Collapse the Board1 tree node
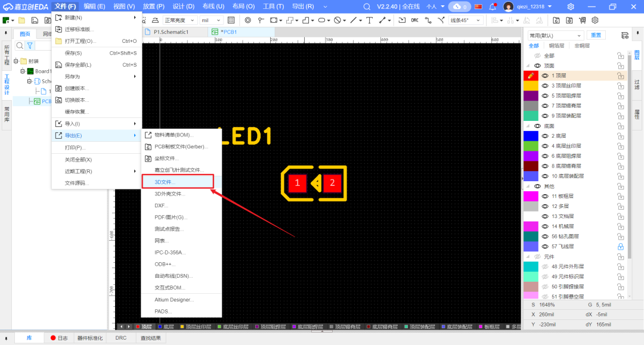Viewport: 644px width, 345px height. 23,72
